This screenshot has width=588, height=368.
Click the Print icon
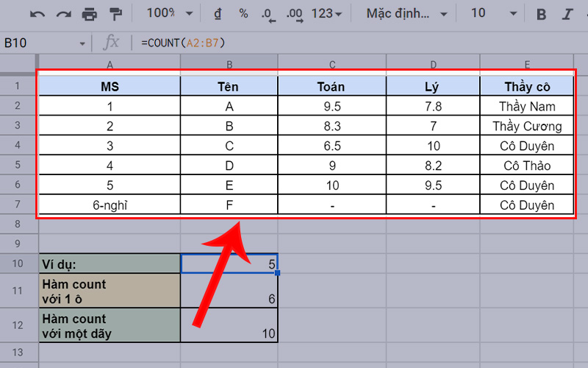(89, 14)
